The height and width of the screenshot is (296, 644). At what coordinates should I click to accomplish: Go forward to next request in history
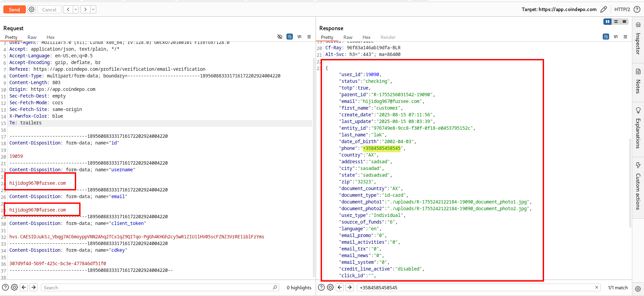click(x=86, y=9)
